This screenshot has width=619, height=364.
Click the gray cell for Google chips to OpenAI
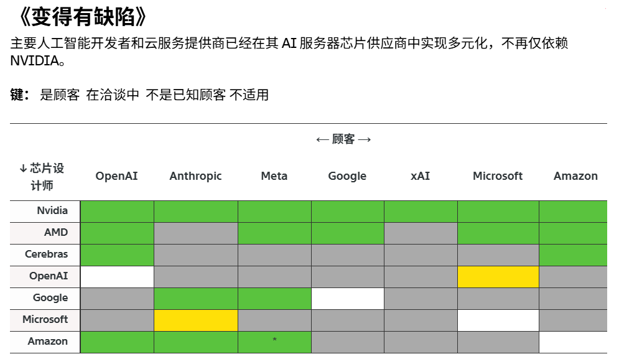coord(117,298)
